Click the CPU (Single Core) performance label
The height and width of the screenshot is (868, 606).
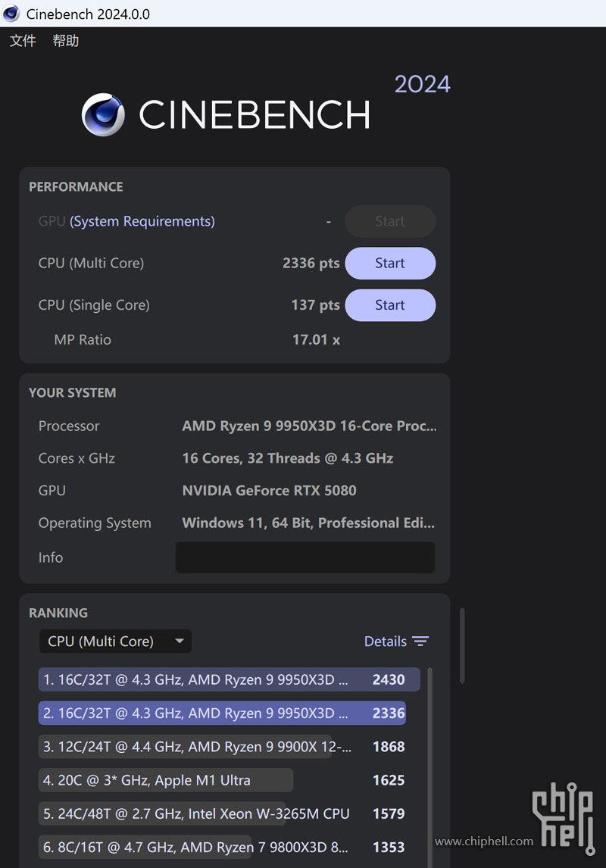point(94,305)
